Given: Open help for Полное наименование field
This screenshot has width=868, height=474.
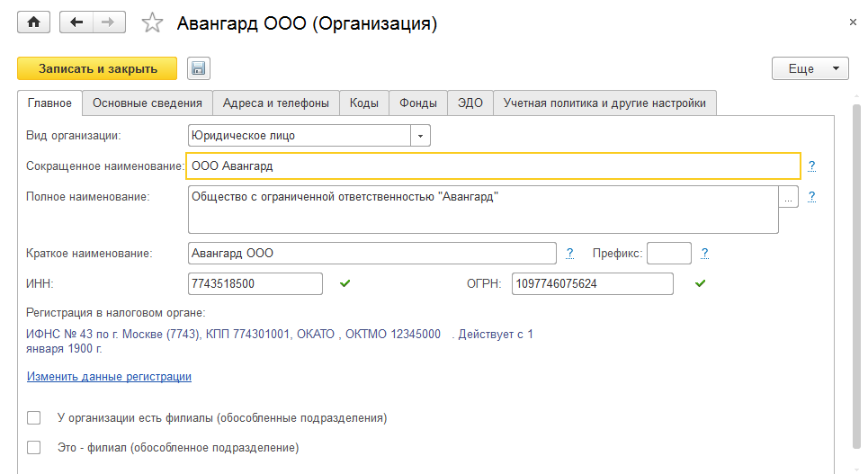Looking at the screenshot, I should (x=811, y=196).
